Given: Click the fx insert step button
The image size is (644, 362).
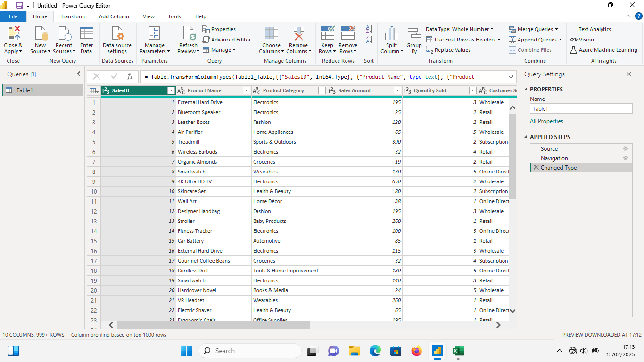Looking at the screenshot, I should [130, 76].
